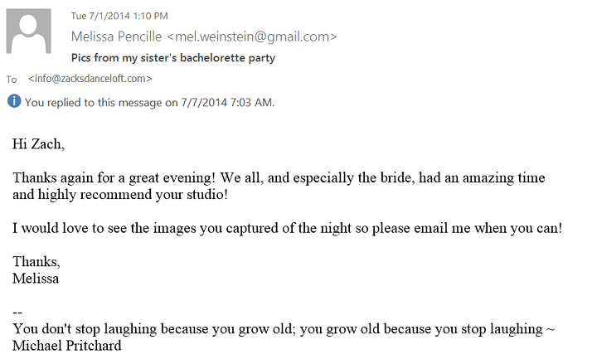This screenshot has width=597, height=364.
Task: Click the email subject about bachelorette party pics
Action: [172, 58]
